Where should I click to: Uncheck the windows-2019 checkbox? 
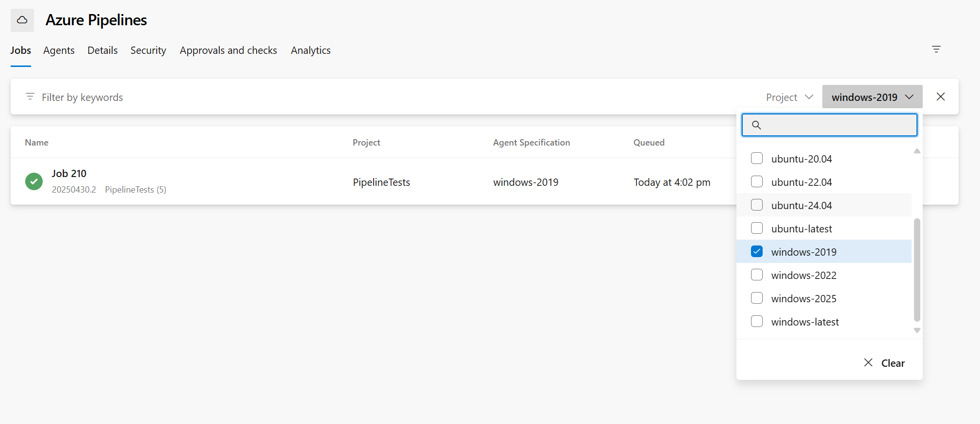click(x=757, y=252)
